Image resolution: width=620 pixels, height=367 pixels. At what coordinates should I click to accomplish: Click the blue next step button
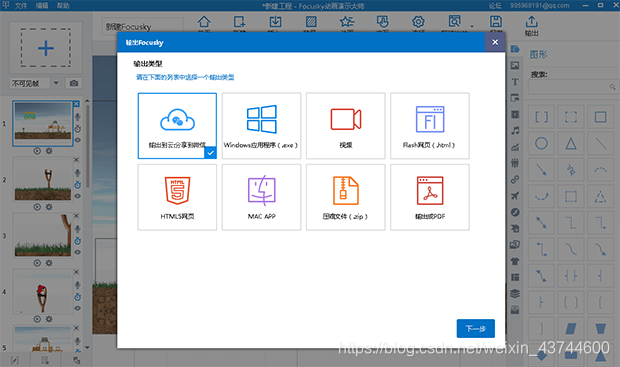point(476,328)
